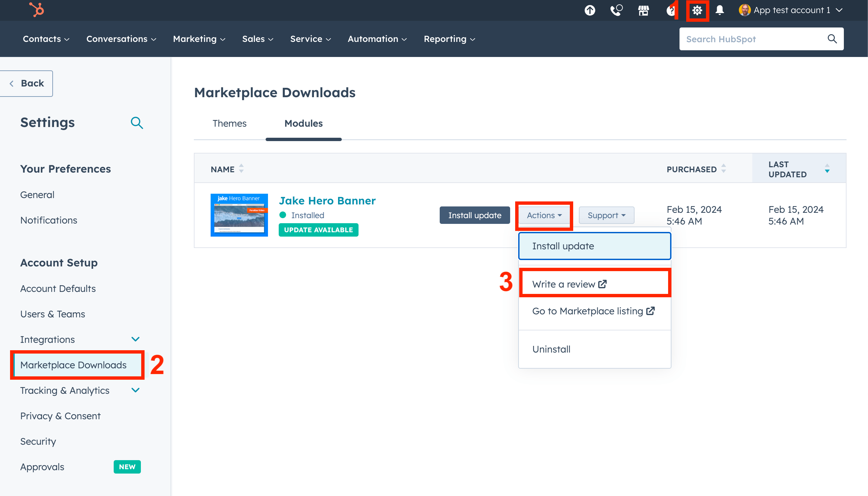Click magnifier in Search HubSpot box
The image size is (868, 496).
point(832,39)
